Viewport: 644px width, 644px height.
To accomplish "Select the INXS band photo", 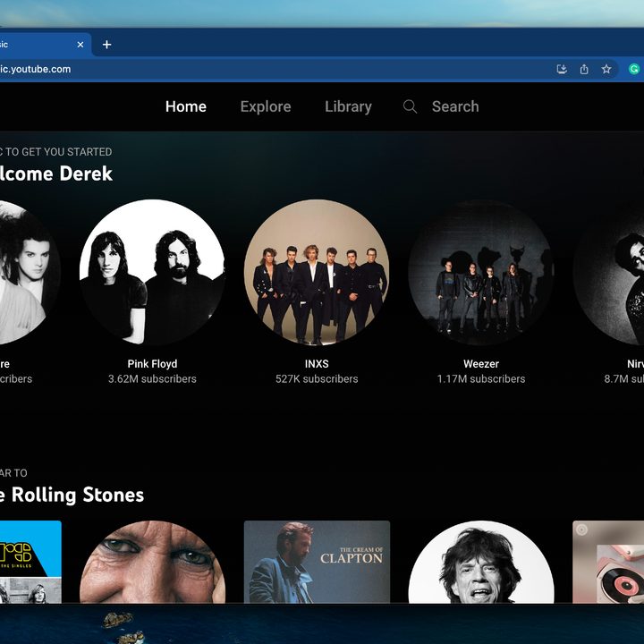I will (317, 272).
